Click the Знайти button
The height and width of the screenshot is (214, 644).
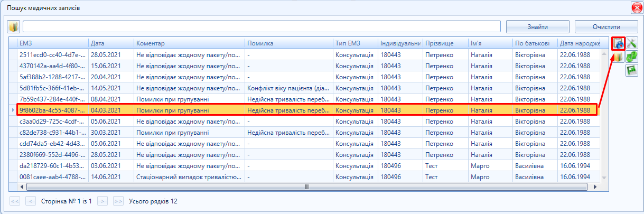click(x=537, y=27)
